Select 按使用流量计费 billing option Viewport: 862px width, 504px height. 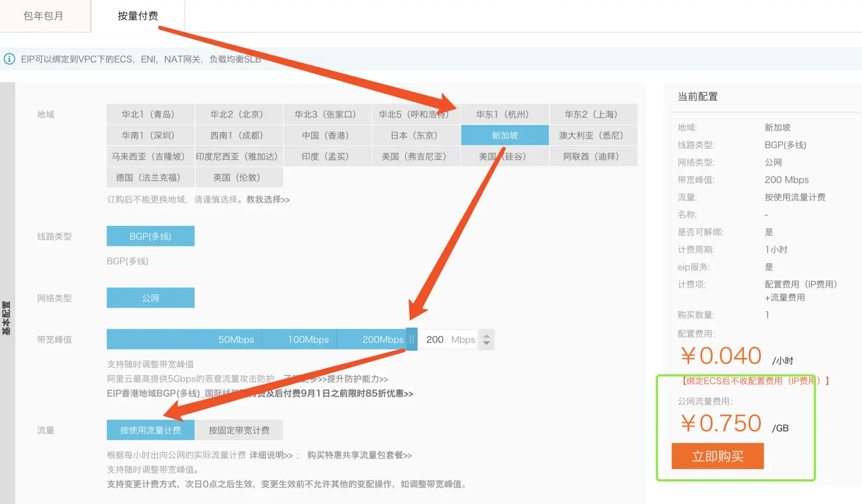click(x=151, y=430)
